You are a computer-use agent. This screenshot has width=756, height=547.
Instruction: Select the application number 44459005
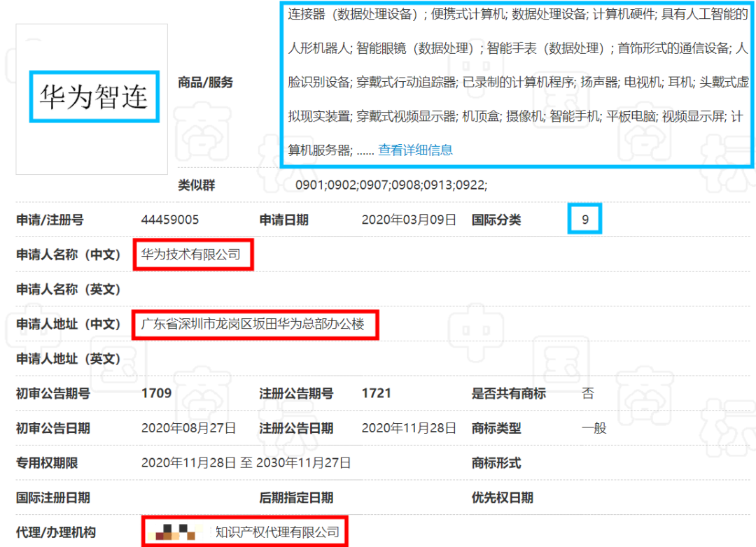(169, 220)
